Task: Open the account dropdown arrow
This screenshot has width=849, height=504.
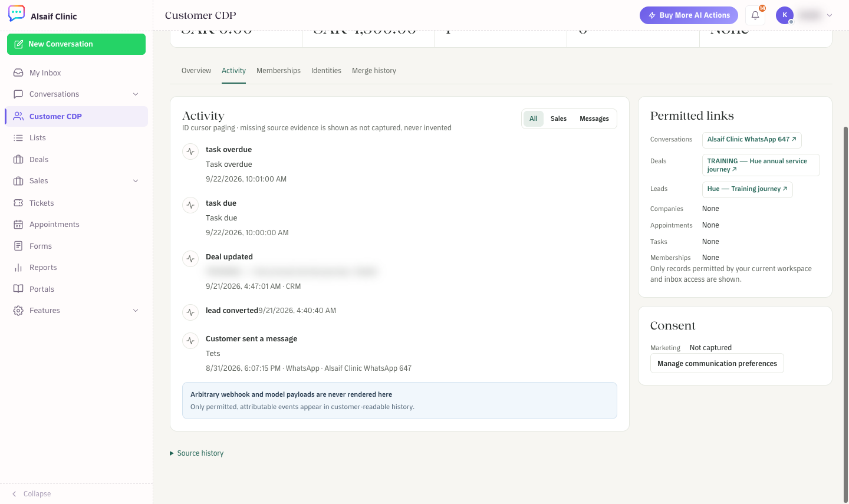Action: tap(830, 15)
